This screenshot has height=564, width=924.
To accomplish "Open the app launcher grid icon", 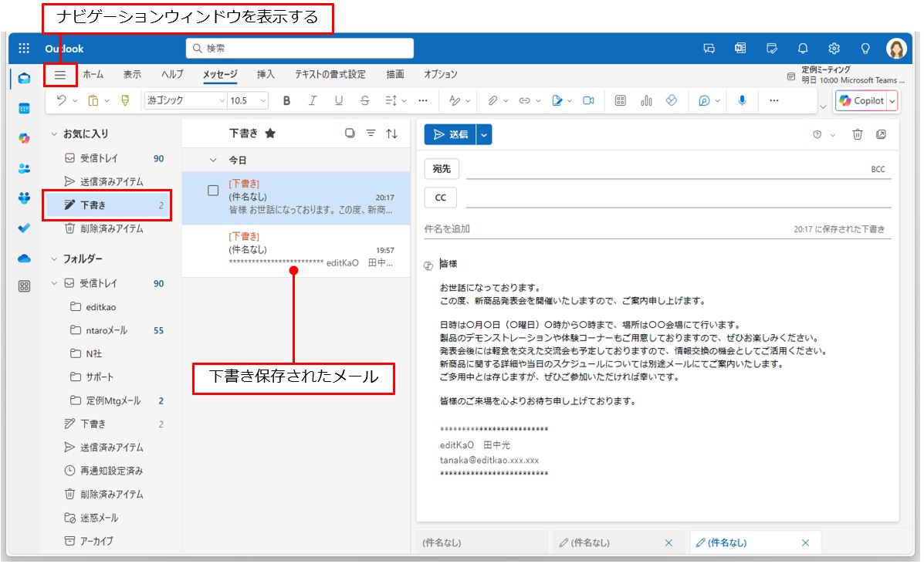I will tap(24, 49).
